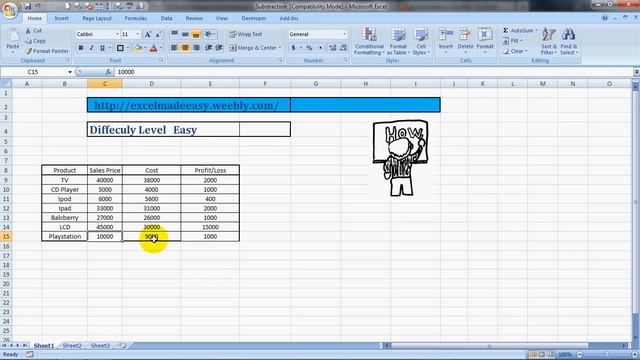Click the Orientation icon

coord(209,34)
